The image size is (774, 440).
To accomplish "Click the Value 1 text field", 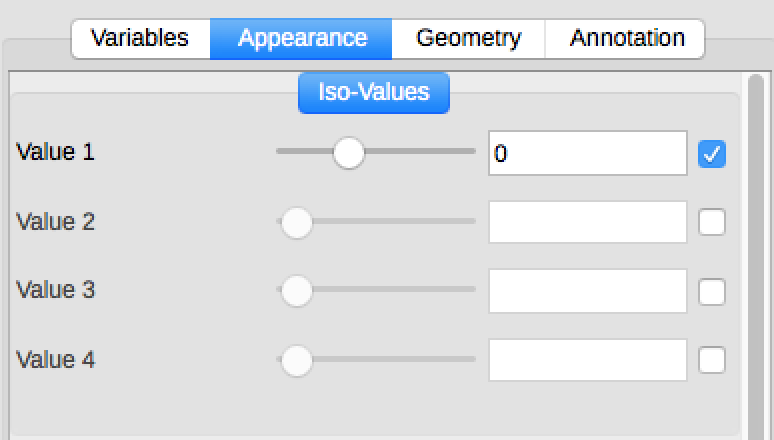I will click(587, 154).
